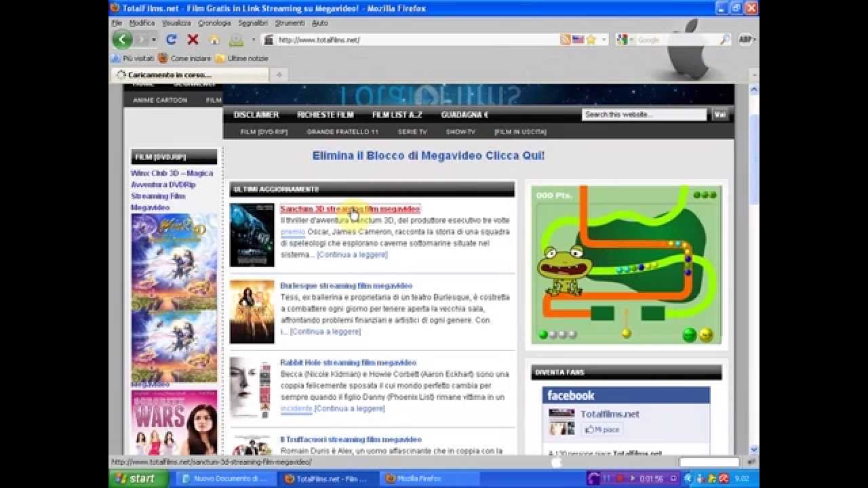Open the download toolbar icon beside Home
The image size is (868, 488).
tap(236, 39)
